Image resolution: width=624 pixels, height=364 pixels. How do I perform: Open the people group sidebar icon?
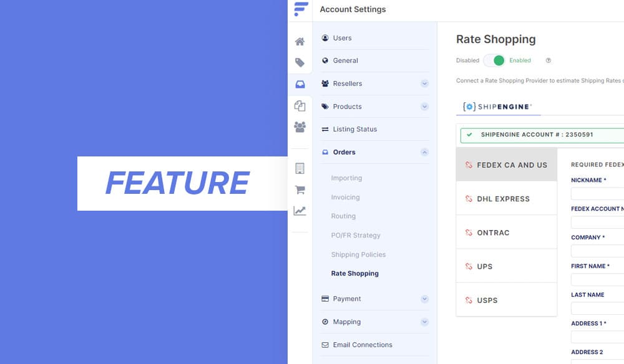(300, 127)
